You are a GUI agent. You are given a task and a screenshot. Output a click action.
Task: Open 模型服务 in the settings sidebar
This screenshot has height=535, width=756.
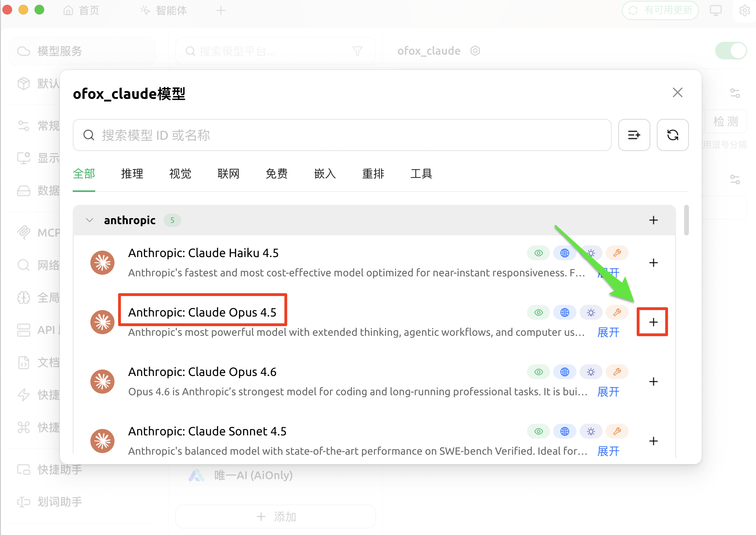[82, 51]
